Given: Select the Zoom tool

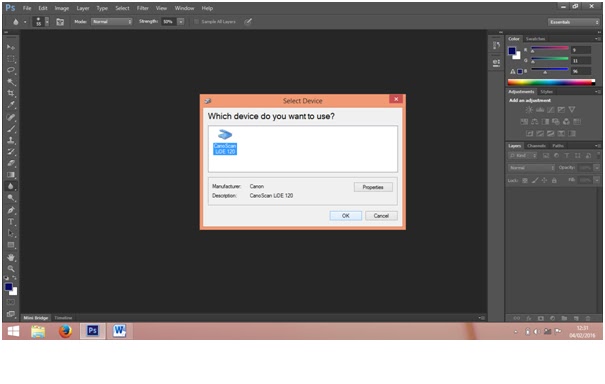Looking at the screenshot, I should (x=11, y=269).
